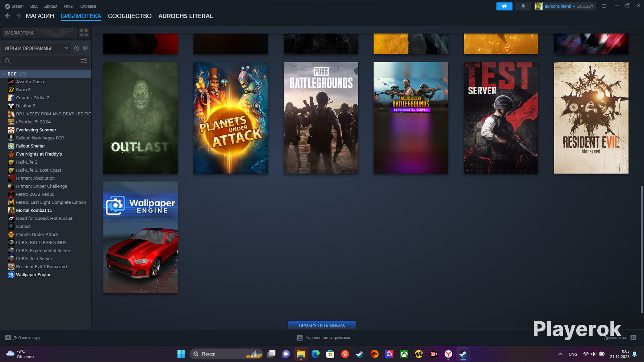Open the PUBG Battlegrounds cover
Screen dimensions: 644x362
click(321, 118)
